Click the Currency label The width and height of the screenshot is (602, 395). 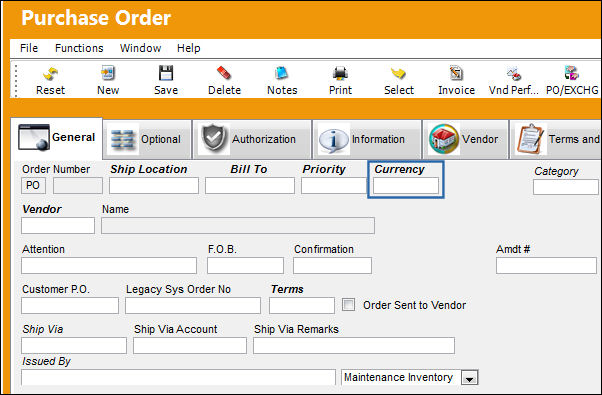[x=399, y=169]
